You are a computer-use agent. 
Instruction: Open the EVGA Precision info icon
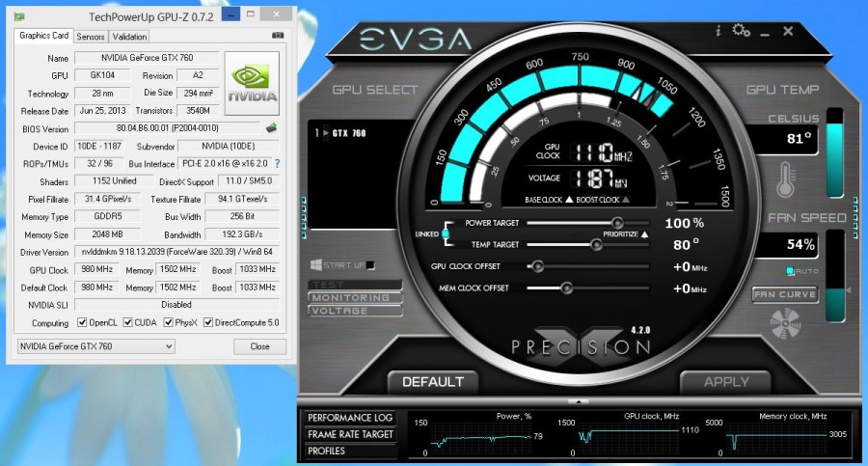[x=718, y=31]
